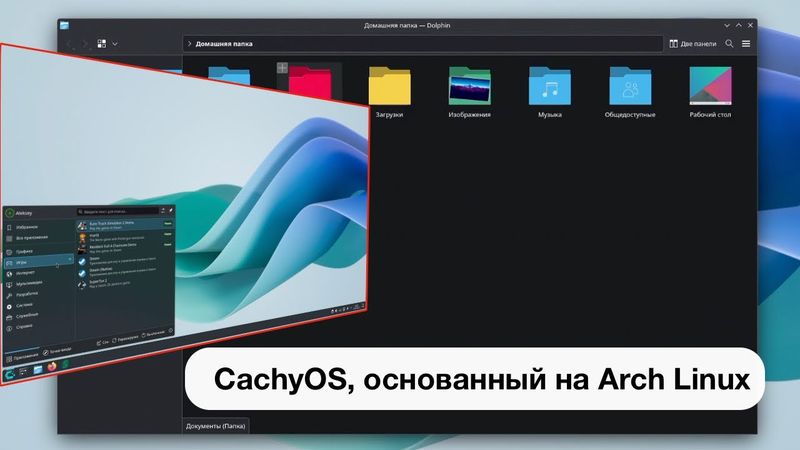Click the forward arrow in Dolphin toolbar
The image size is (800, 450).
pyautogui.click(x=85, y=44)
